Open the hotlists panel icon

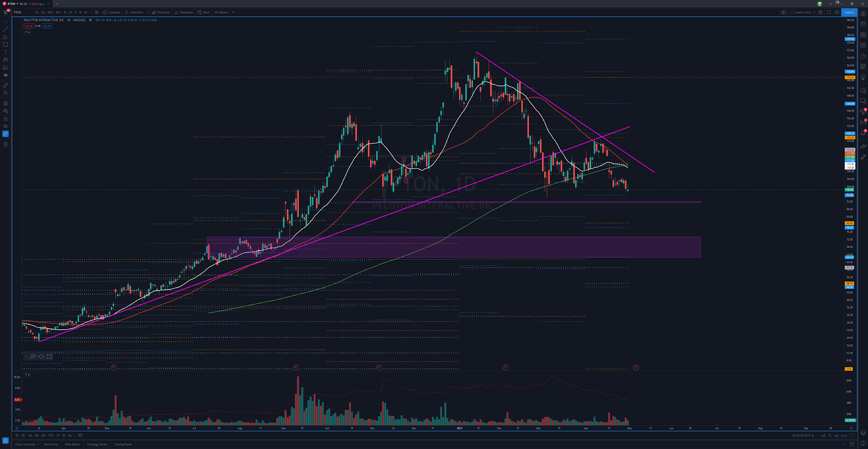(x=863, y=56)
